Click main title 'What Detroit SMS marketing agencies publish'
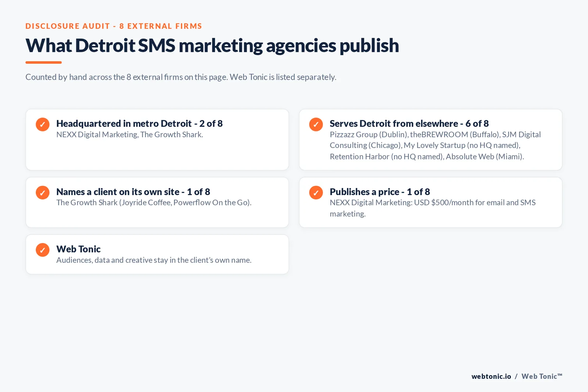 tap(212, 46)
